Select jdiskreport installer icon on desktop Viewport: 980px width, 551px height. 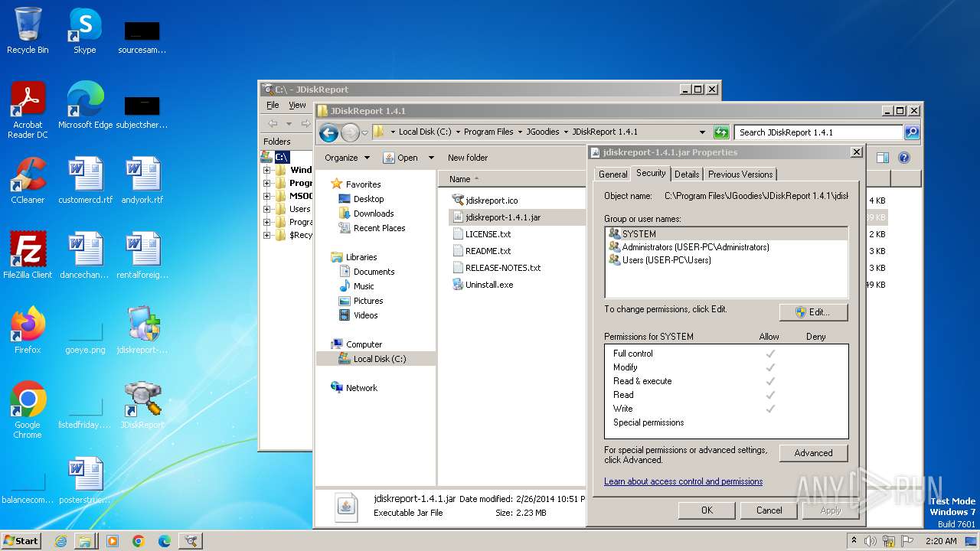[142, 331]
